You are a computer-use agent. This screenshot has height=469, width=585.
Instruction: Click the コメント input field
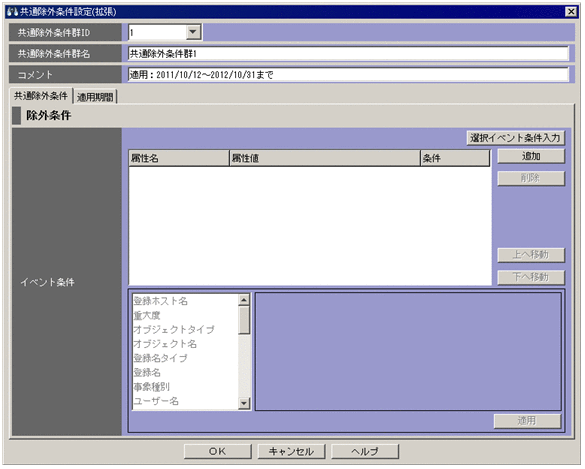(348, 75)
